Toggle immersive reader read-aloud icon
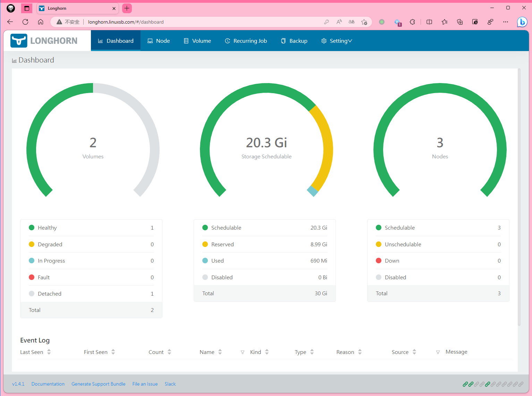 point(339,22)
